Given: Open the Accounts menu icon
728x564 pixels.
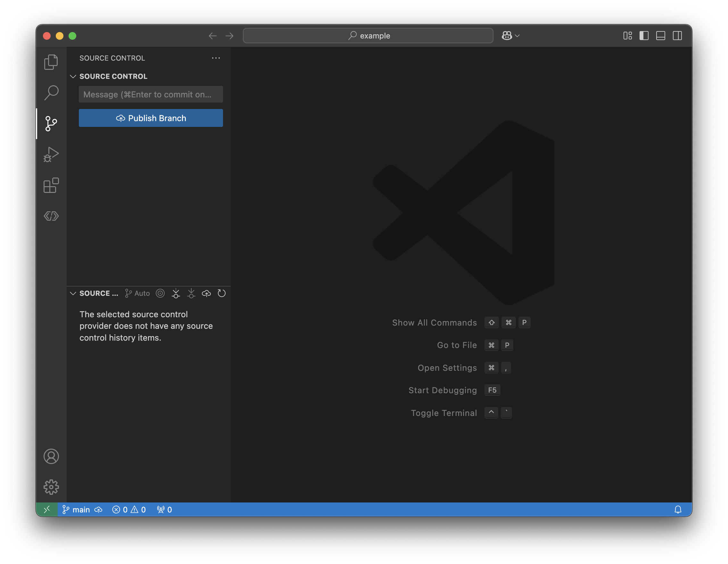Looking at the screenshot, I should tap(51, 456).
